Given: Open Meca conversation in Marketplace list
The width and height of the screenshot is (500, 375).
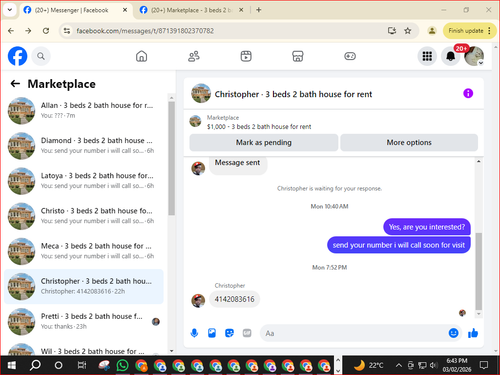Looking at the screenshot, I should 84,251.
